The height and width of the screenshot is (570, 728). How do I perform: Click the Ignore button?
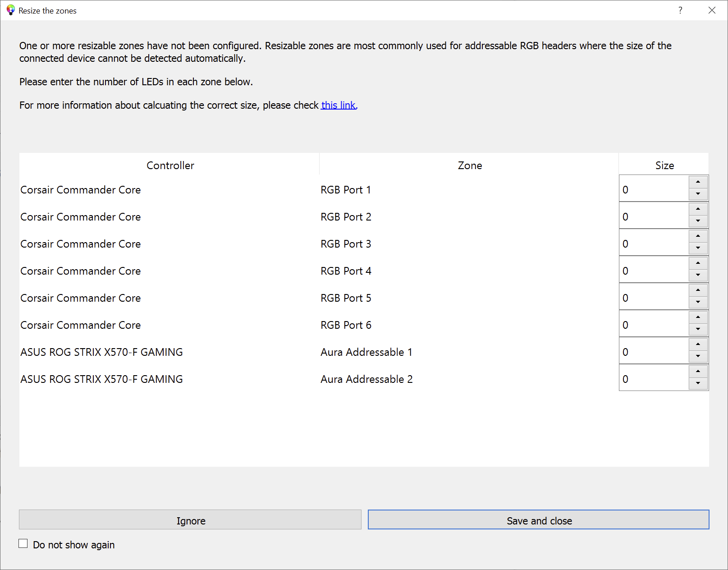point(190,520)
